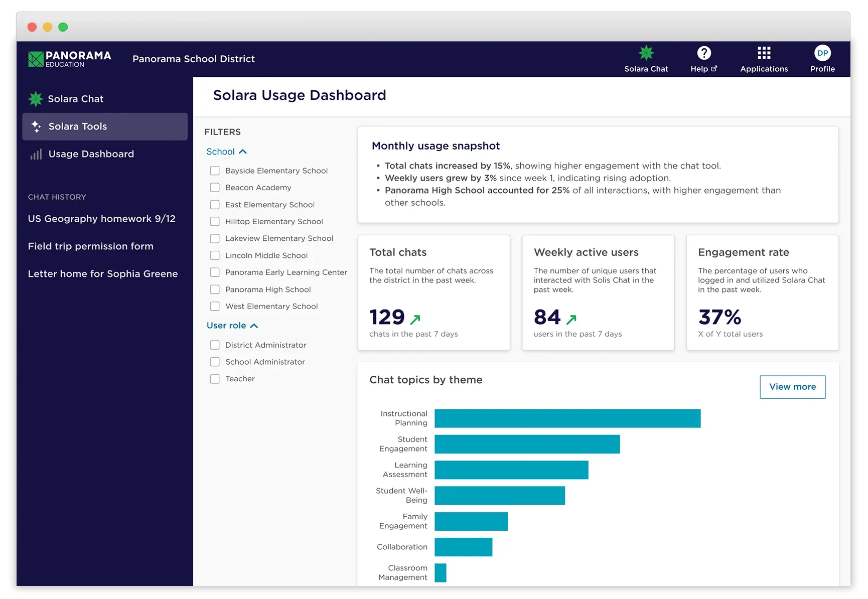Open Profile label in top navigation
The image size is (868, 599).
pyautogui.click(x=822, y=69)
